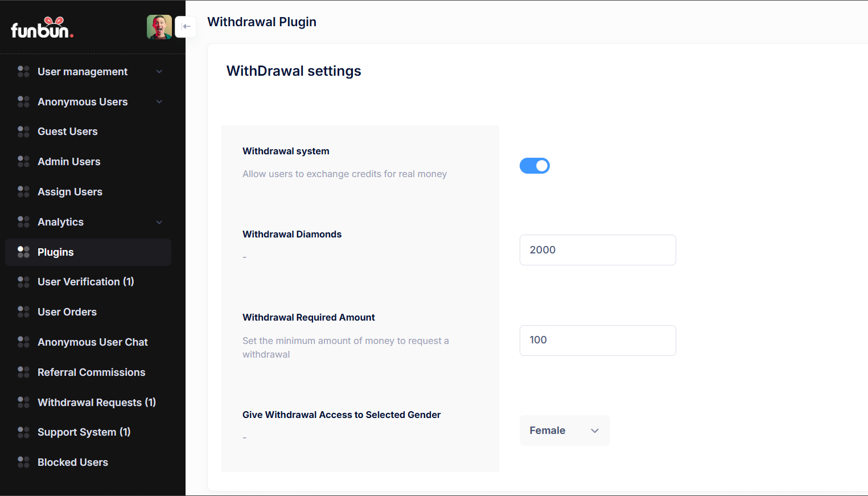This screenshot has width=868, height=496.
Task: Go to Withdrawal Requests (1)
Action: (x=96, y=403)
